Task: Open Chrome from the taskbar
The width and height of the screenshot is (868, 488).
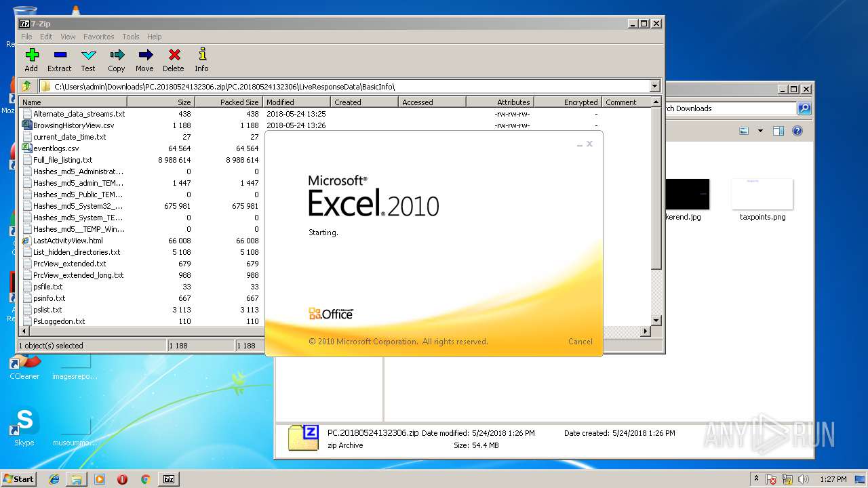Action: coord(145,479)
